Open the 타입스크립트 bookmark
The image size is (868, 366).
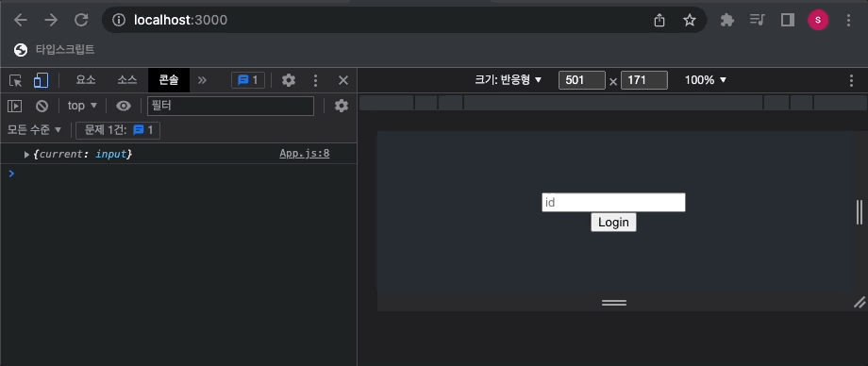coord(55,50)
